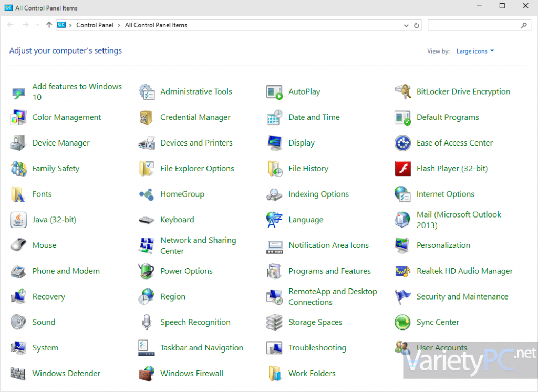Open the Large icons view dropdown
The image size is (538, 392).
point(474,51)
